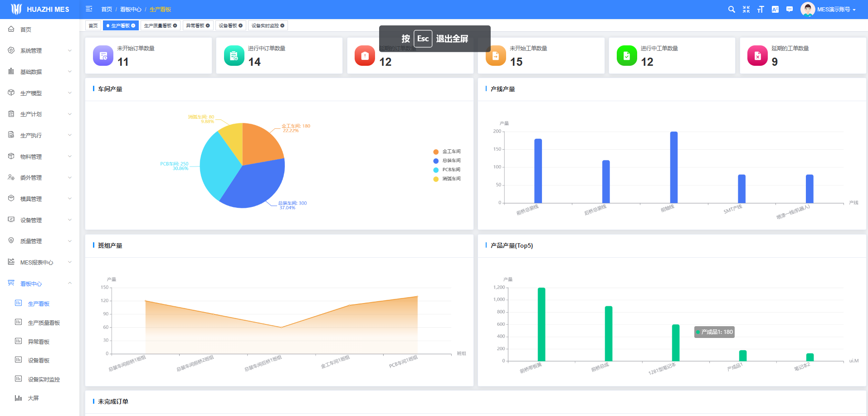Exit fullscreen using the shrink-arrows icon

pyautogui.click(x=746, y=10)
